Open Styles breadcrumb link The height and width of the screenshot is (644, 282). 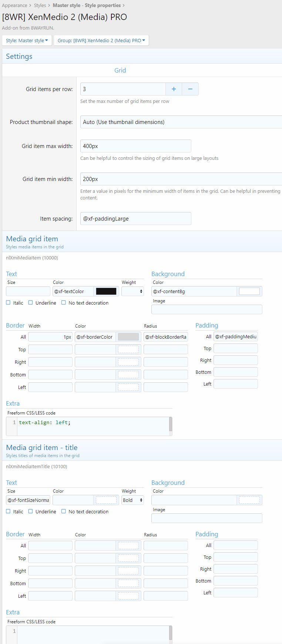(40, 5)
